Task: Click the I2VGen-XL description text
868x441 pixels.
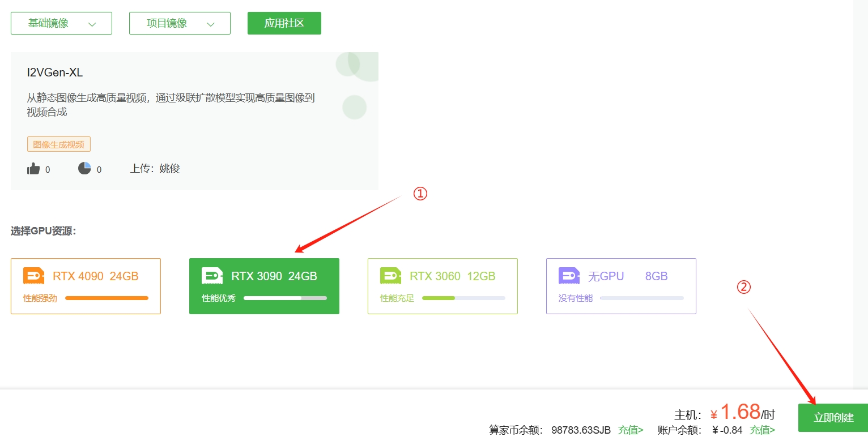Action: tap(171, 105)
